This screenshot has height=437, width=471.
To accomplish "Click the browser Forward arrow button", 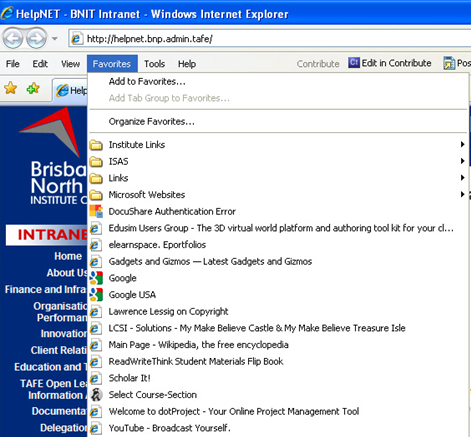I will [x=36, y=38].
